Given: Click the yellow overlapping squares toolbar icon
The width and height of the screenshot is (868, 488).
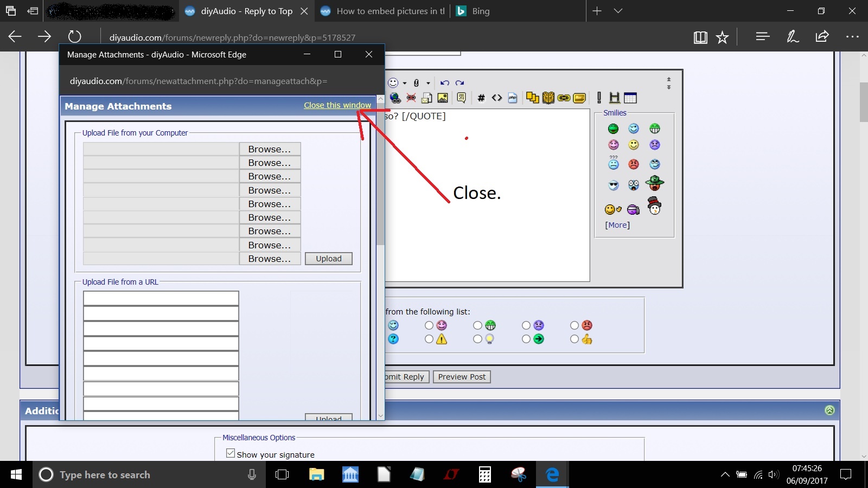Looking at the screenshot, I should click(533, 98).
